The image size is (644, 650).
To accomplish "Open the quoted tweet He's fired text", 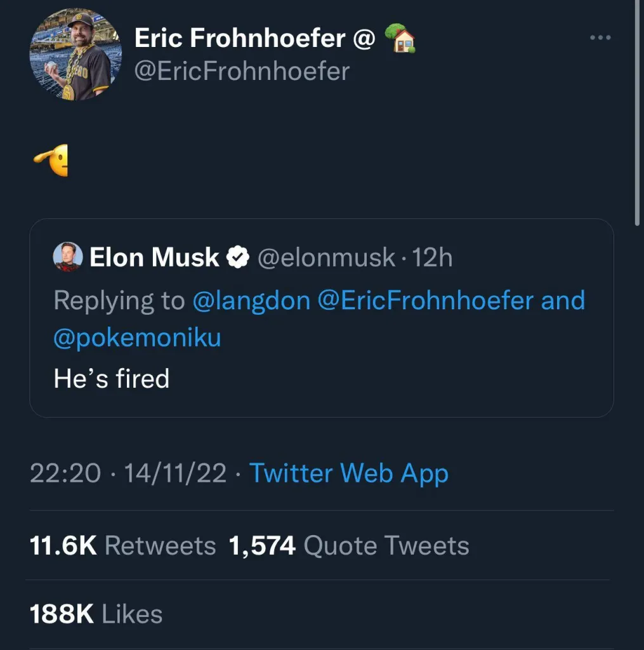I will 112,378.
